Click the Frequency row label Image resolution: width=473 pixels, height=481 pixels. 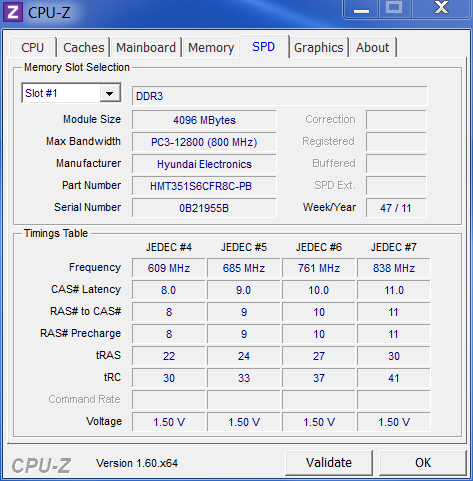pyautogui.click(x=95, y=267)
